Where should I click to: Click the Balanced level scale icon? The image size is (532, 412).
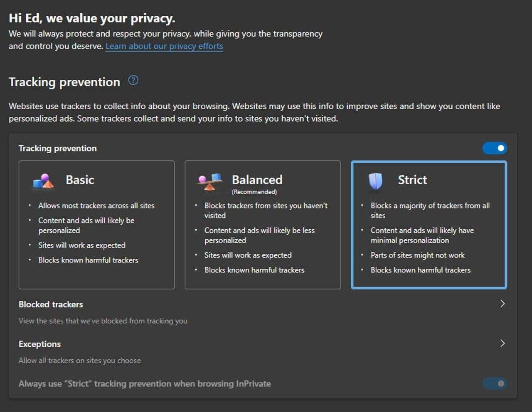[x=209, y=181]
